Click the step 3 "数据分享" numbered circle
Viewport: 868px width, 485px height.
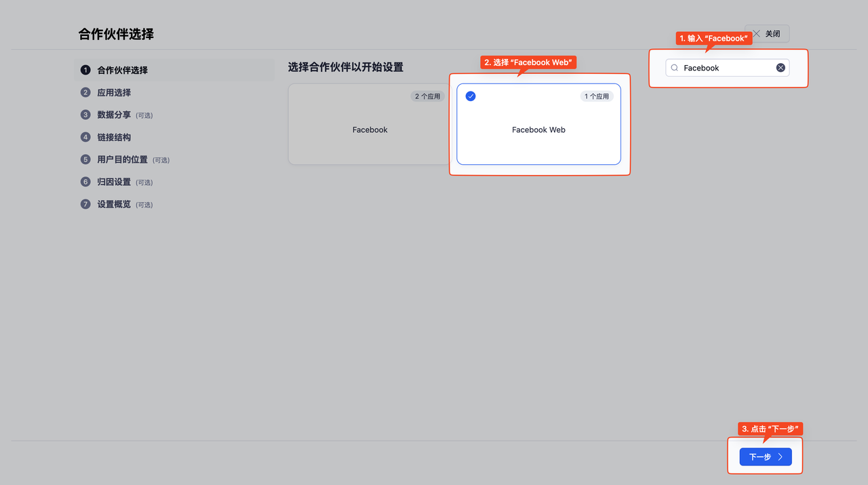pos(85,115)
